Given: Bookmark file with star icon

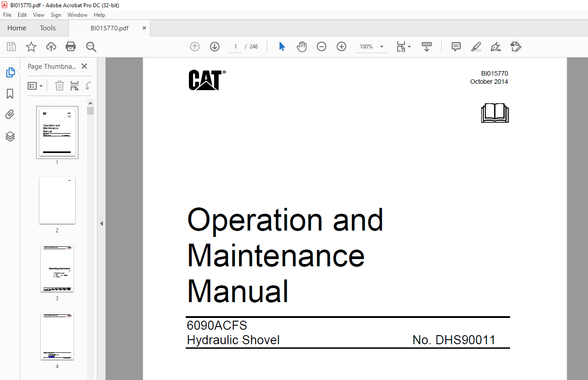Looking at the screenshot, I should point(31,47).
